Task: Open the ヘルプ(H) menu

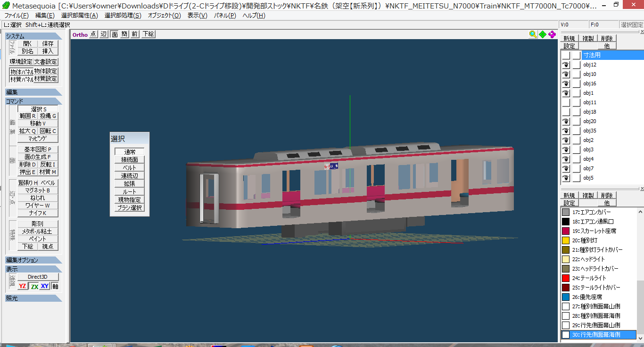Action: pos(254,16)
